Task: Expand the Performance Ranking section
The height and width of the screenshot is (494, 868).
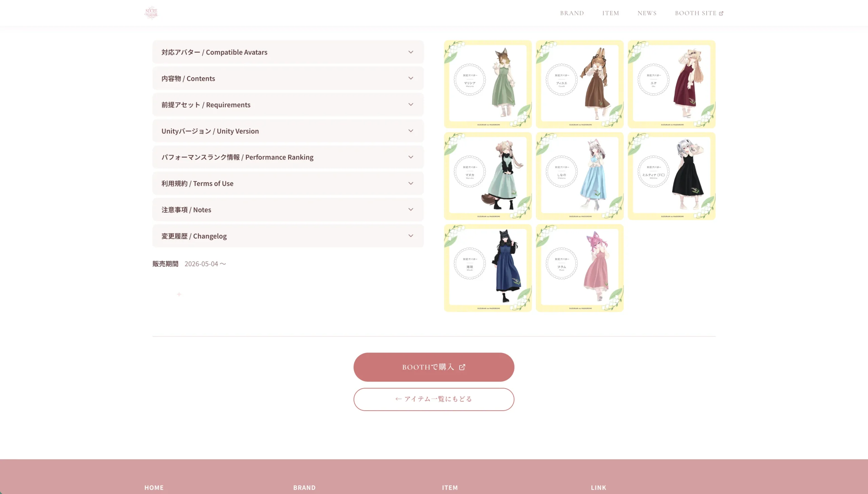Action: [288, 157]
